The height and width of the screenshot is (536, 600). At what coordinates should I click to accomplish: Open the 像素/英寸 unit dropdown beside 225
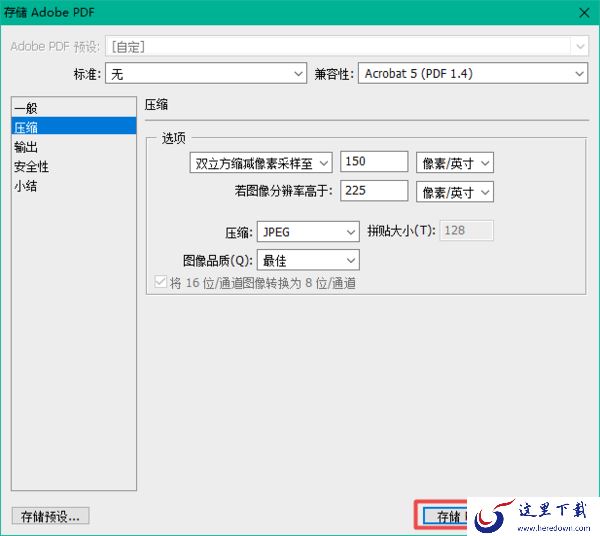(455, 192)
